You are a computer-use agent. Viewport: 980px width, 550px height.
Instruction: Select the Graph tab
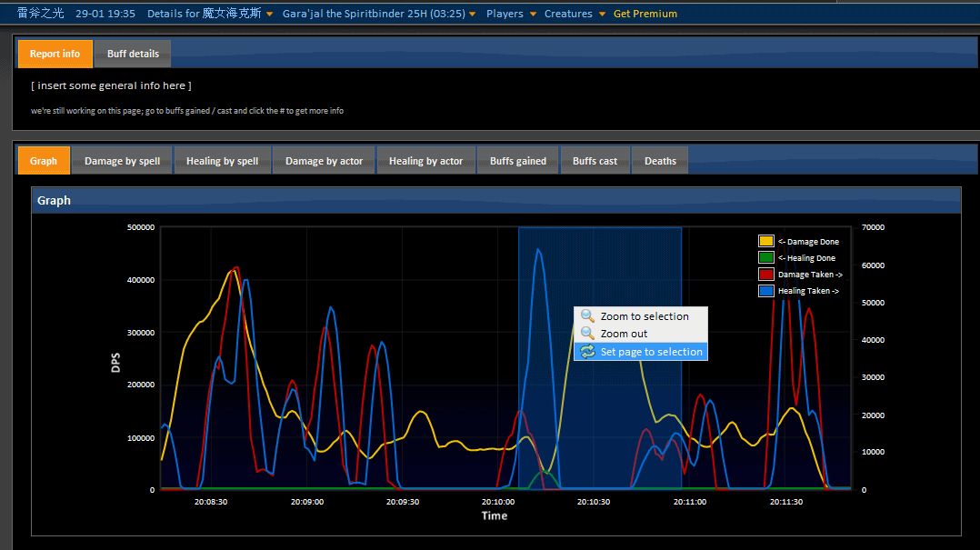44,161
